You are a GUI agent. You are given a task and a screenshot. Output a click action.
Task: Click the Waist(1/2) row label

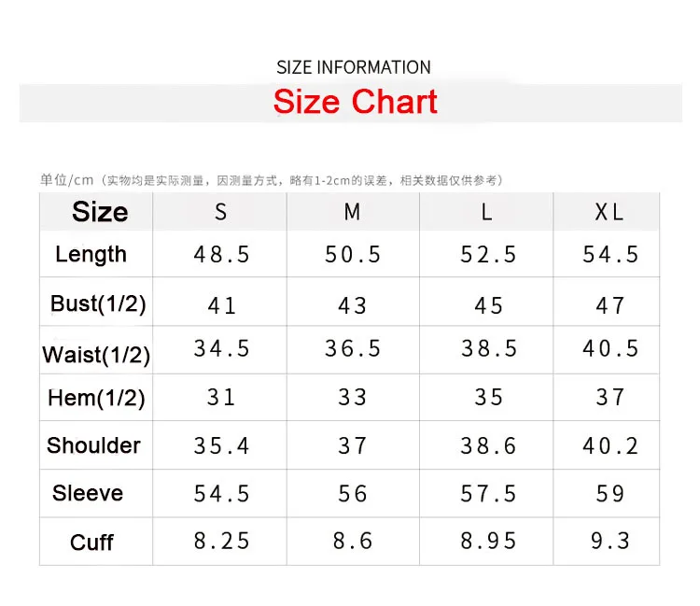coord(96,355)
